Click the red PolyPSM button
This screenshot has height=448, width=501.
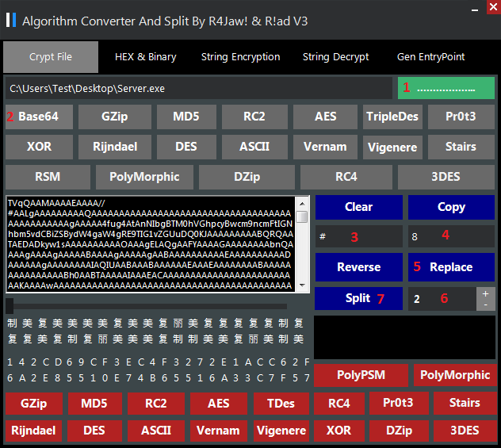(x=361, y=375)
